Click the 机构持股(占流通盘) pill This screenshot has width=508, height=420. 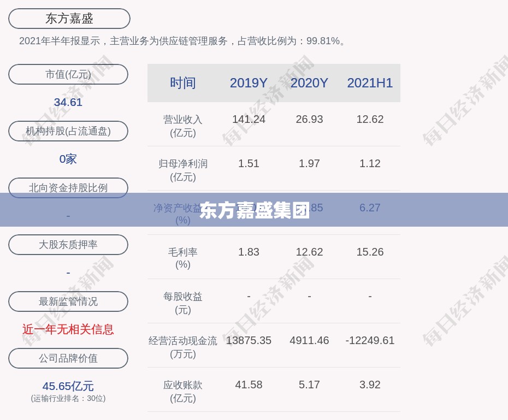coord(68,131)
